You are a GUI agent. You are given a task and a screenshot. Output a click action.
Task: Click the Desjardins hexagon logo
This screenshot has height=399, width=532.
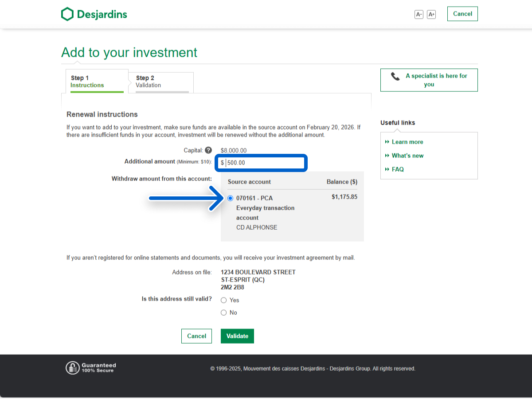pyautogui.click(x=67, y=14)
